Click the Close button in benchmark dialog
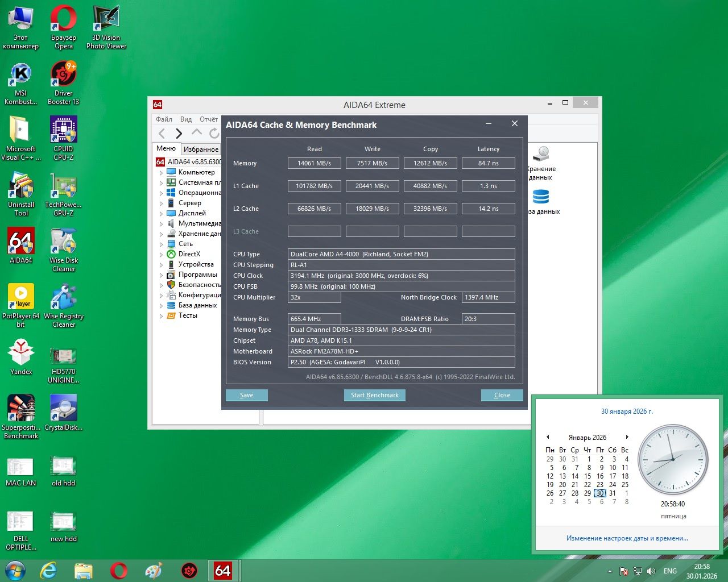 (502, 395)
